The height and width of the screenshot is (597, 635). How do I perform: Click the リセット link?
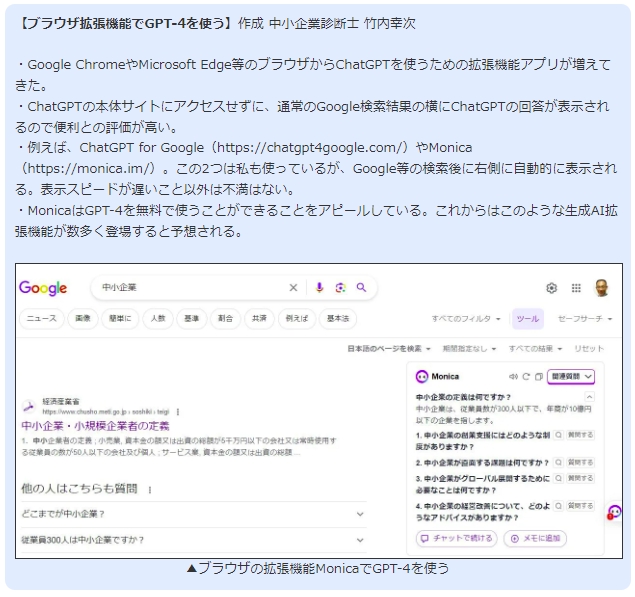(589, 349)
